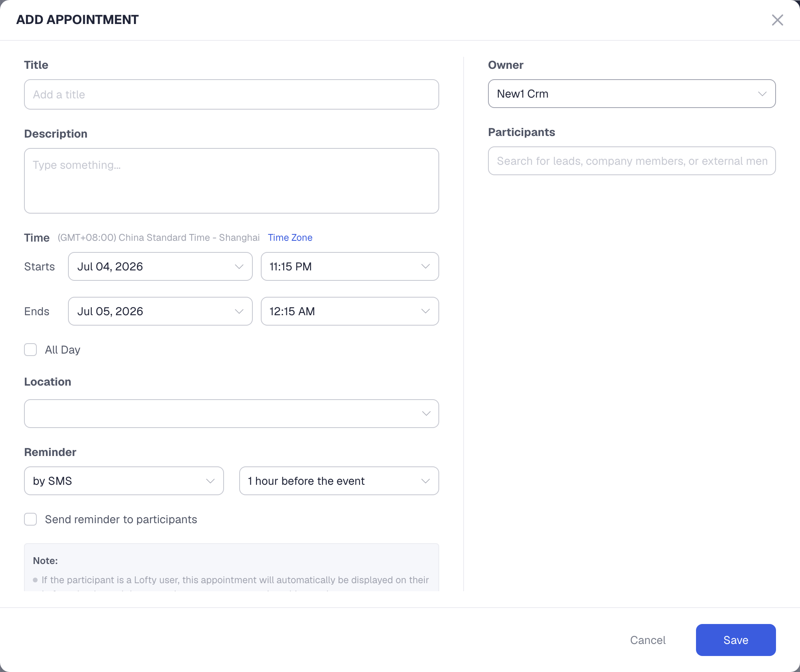Open the start time dropdown 11:15 PM
The width and height of the screenshot is (800, 672).
point(350,266)
